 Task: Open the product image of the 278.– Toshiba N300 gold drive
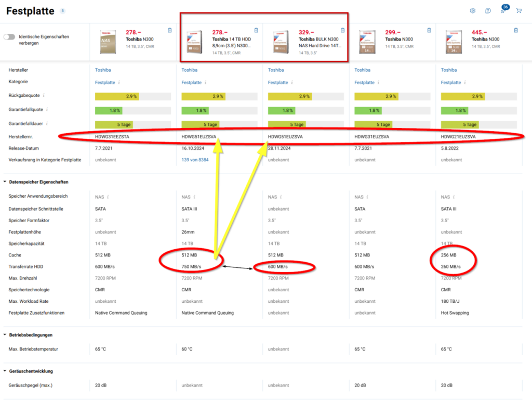point(108,42)
